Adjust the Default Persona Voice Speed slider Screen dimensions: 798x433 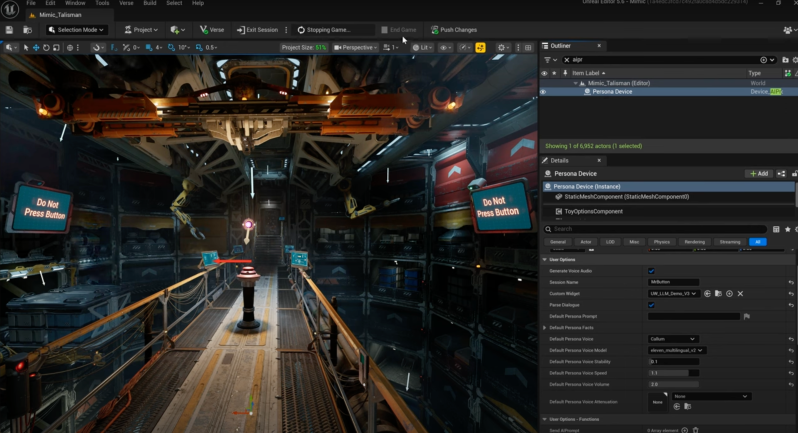click(x=673, y=373)
